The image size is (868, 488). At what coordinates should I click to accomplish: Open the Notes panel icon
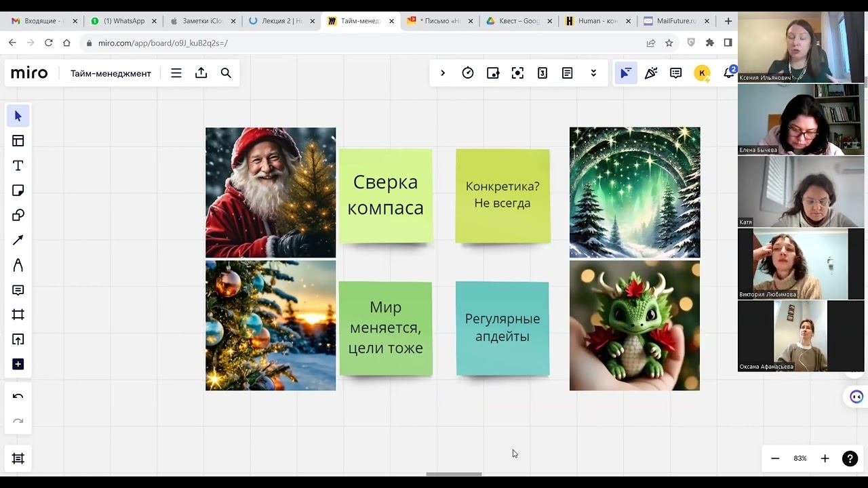568,73
